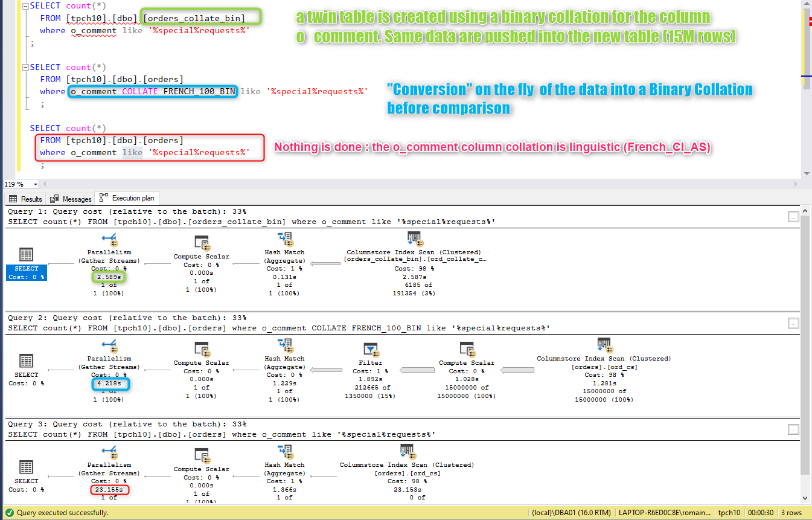Open the 119 % editor zoom dropdown
Viewport: 812px width, 520px height.
(36, 184)
